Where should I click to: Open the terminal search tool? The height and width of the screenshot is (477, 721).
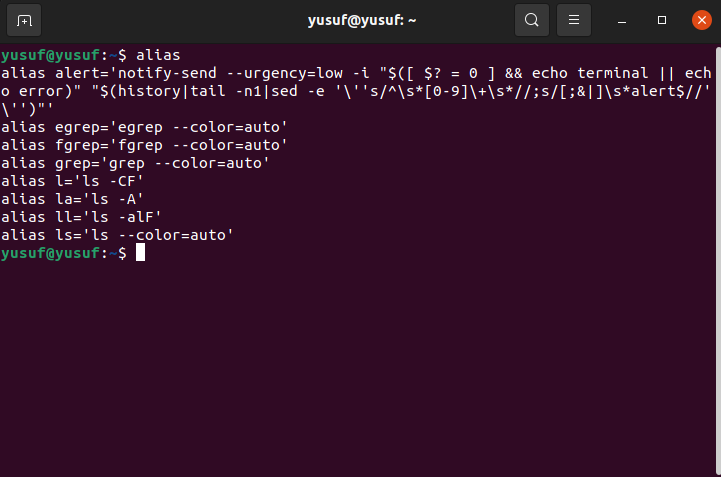pyautogui.click(x=532, y=20)
